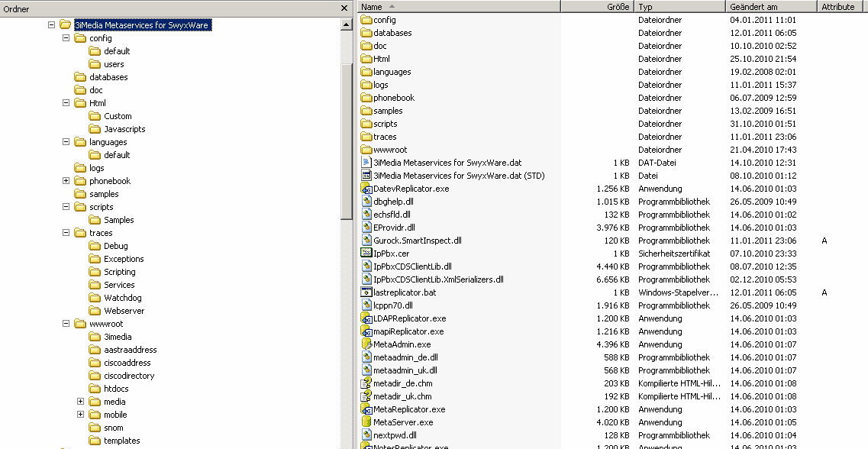Sort files by the Name column
Screen dimensions: 868x449
459,7
